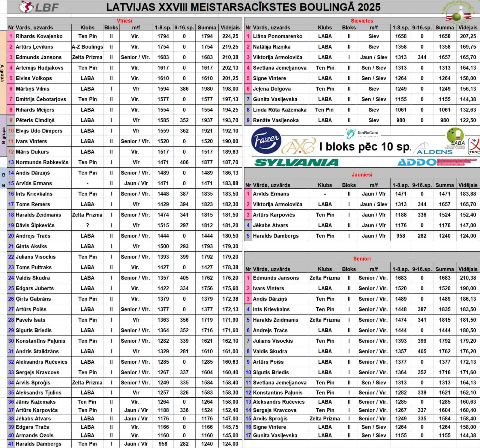Click the Jaunieši section header

362,175
